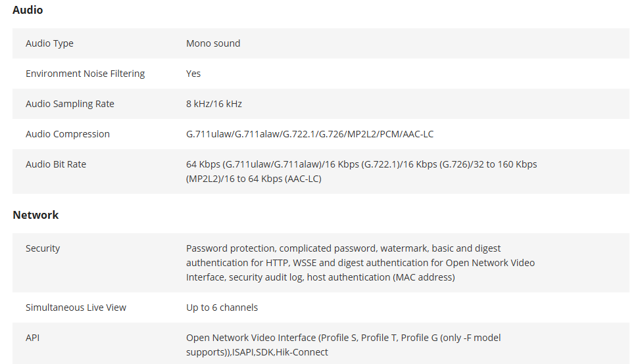The width and height of the screenshot is (642, 364).
Task: Click the Network section heading
Action: click(36, 215)
